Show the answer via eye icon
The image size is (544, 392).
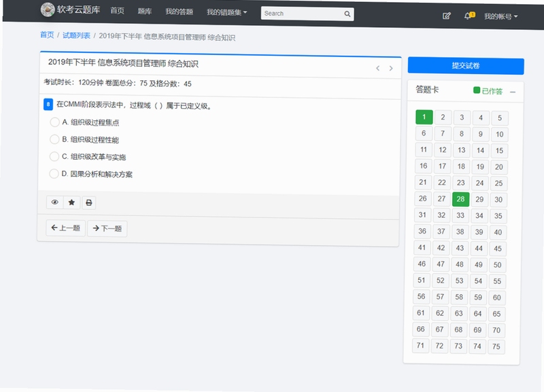[x=55, y=202]
